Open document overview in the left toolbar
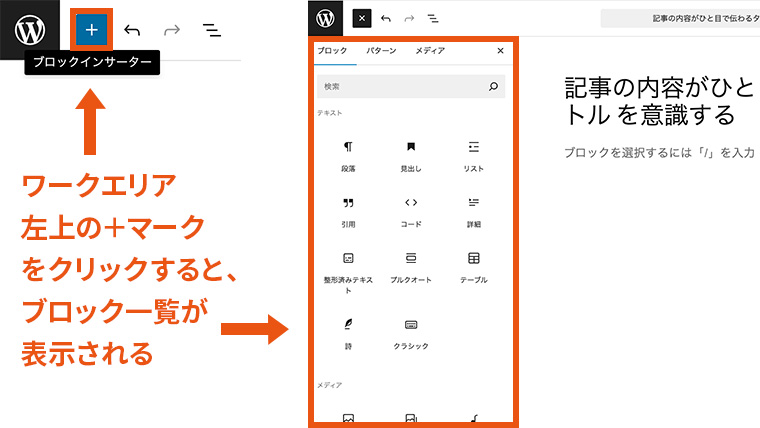 pos(212,30)
